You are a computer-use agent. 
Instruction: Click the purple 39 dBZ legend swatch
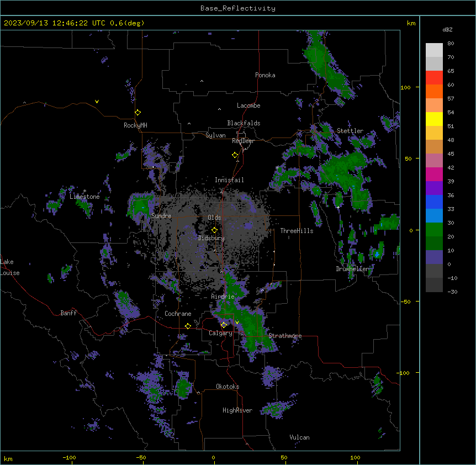click(434, 188)
